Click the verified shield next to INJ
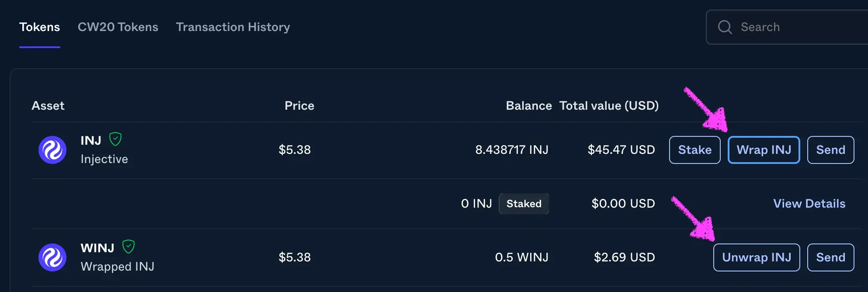This screenshot has height=292, width=868. click(x=115, y=139)
